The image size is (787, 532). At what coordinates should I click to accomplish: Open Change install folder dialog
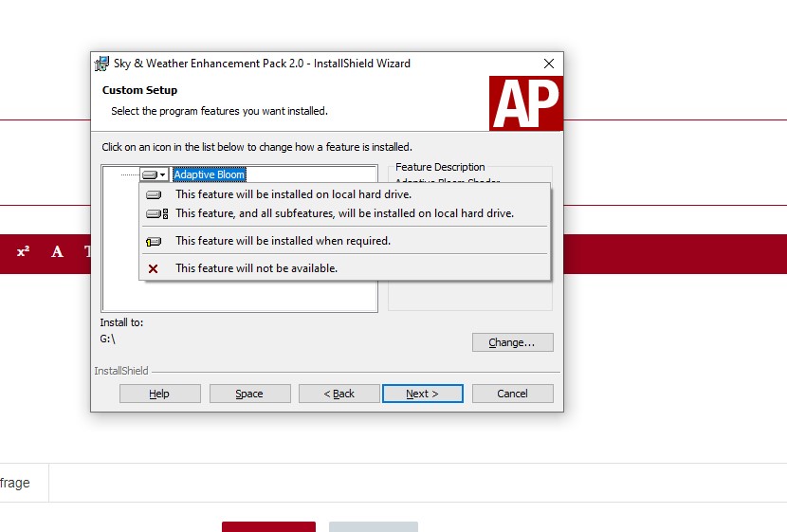pyautogui.click(x=512, y=342)
